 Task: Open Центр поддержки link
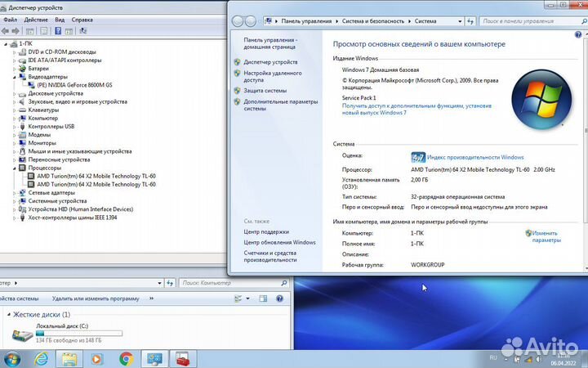pos(266,231)
